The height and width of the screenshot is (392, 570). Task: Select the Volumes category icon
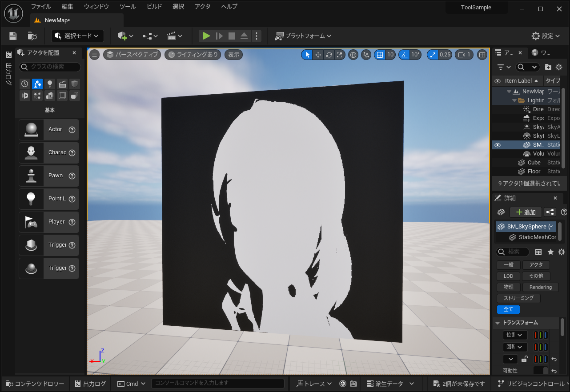point(62,95)
